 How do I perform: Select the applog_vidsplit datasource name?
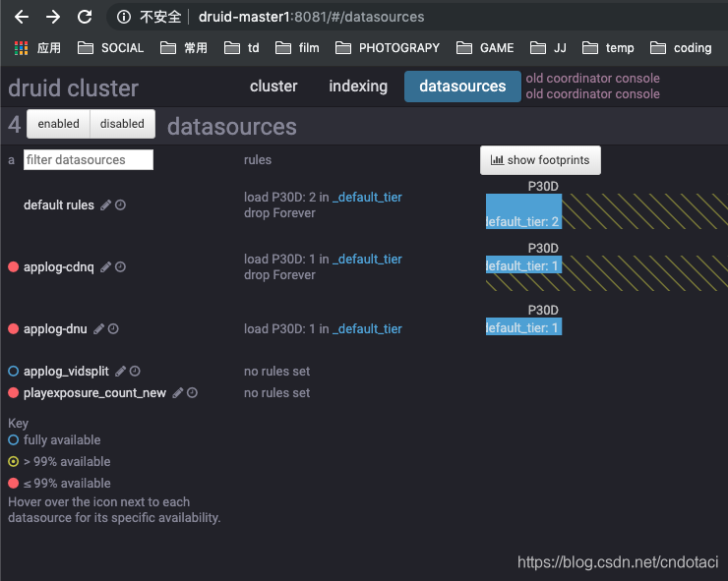(x=66, y=372)
